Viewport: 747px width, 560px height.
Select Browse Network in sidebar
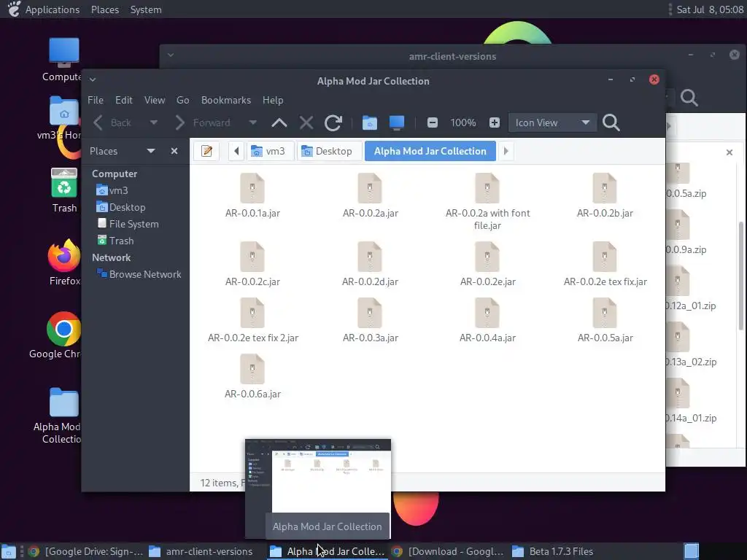tap(139, 274)
